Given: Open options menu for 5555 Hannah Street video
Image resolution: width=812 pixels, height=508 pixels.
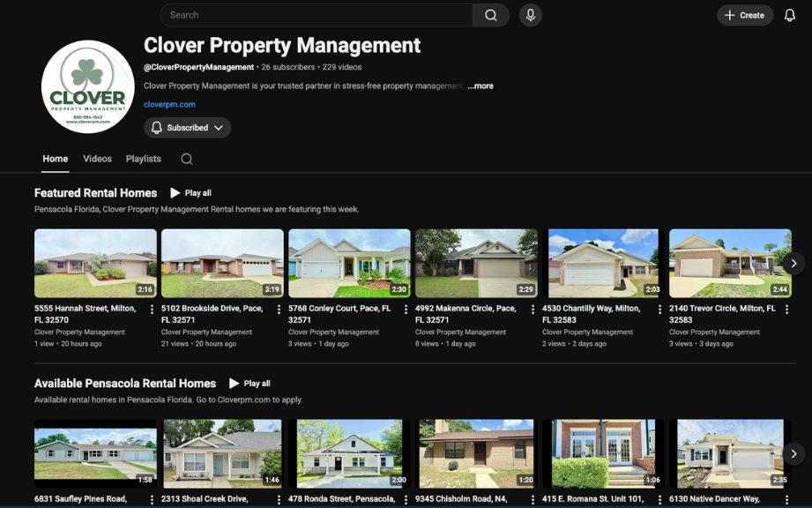Looking at the screenshot, I should tap(152, 310).
